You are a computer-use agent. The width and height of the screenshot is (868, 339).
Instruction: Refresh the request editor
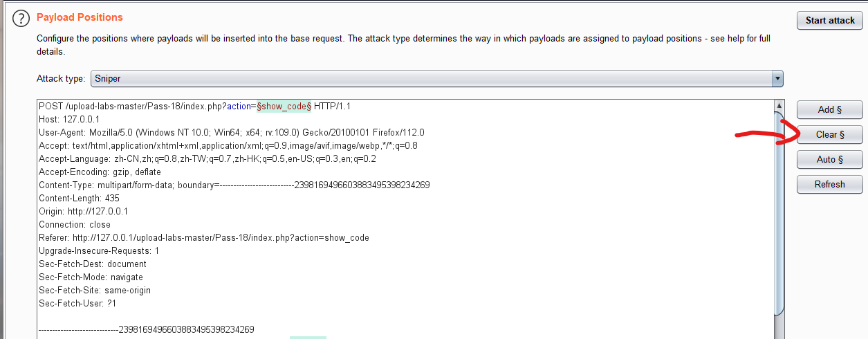tap(830, 184)
